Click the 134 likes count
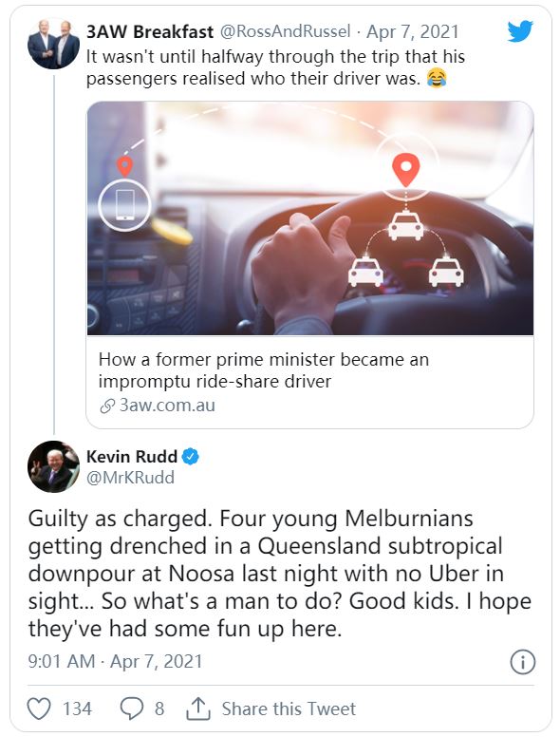The width and height of the screenshot is (560, 737). 78,709
